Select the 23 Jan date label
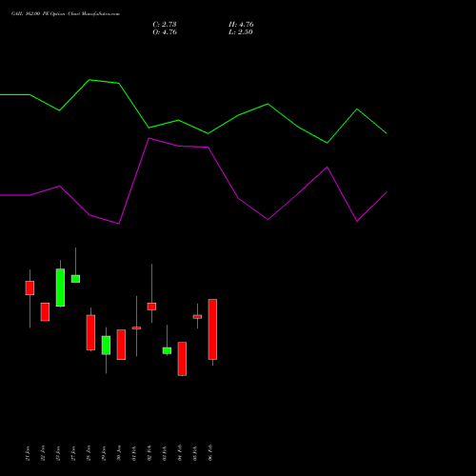Viewport: 476px width, 476px height. click(x=58, y=453)
